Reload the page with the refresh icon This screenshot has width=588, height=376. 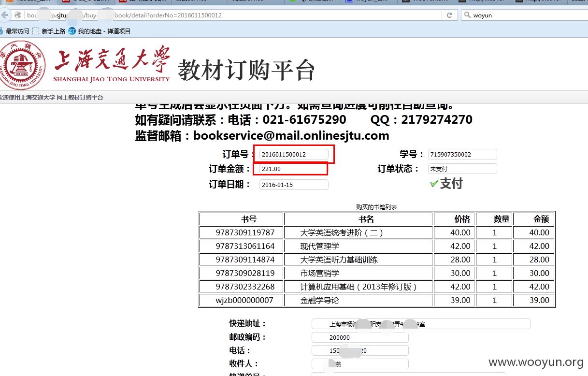click(x=449, y=15)
